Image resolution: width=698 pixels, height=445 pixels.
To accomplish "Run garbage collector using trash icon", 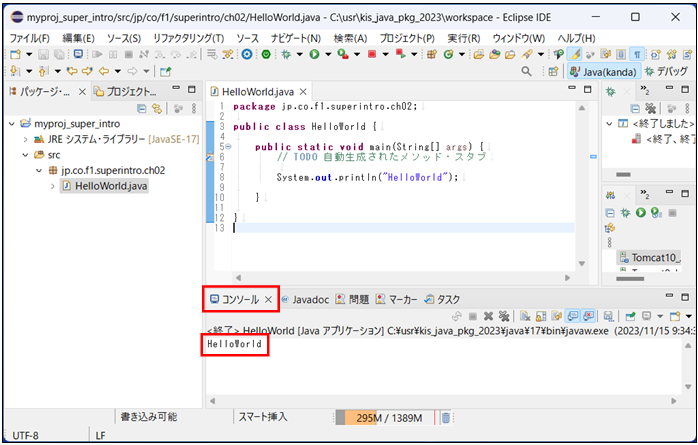I will (446, 418).
